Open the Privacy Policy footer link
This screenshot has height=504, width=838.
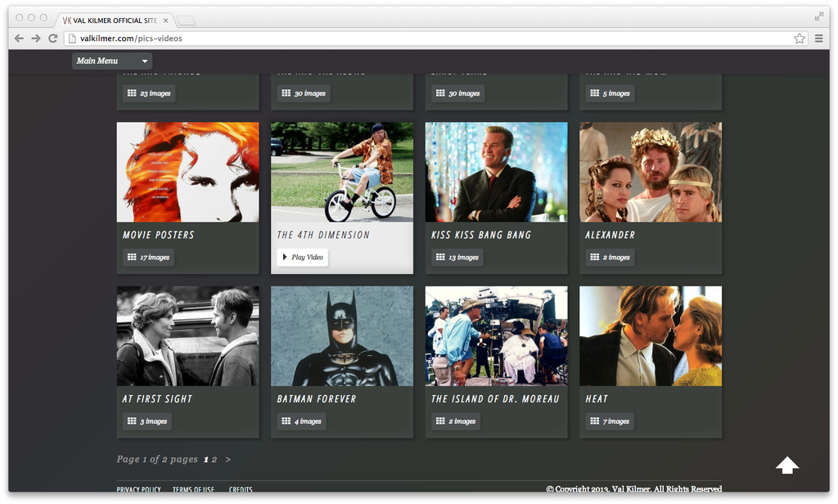click(x=139, y=489)
